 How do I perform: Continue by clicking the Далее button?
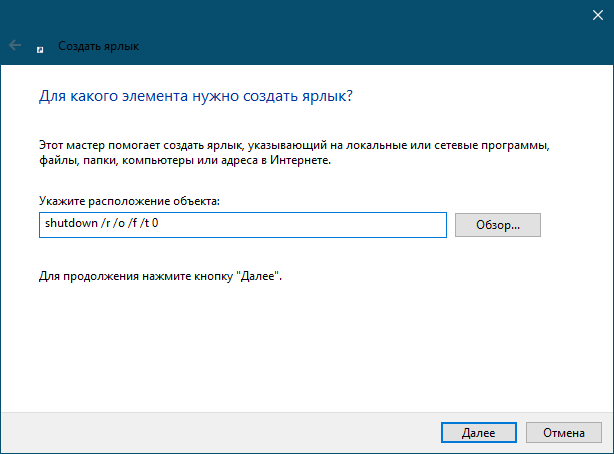479,432
